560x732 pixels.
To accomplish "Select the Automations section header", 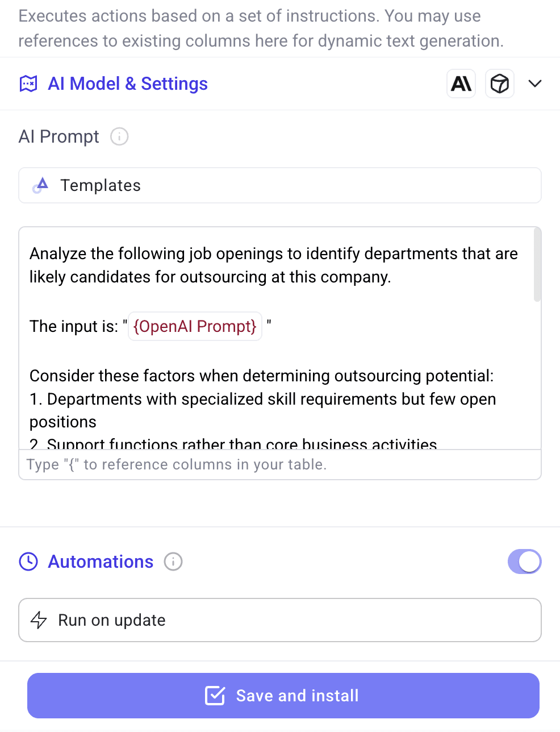I will coord(101,562).
